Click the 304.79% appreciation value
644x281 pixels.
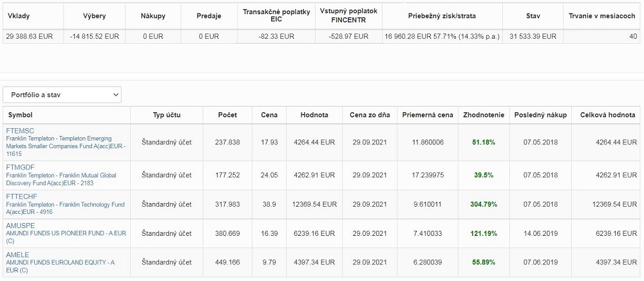pyautogui.click(x=484, y=204)
